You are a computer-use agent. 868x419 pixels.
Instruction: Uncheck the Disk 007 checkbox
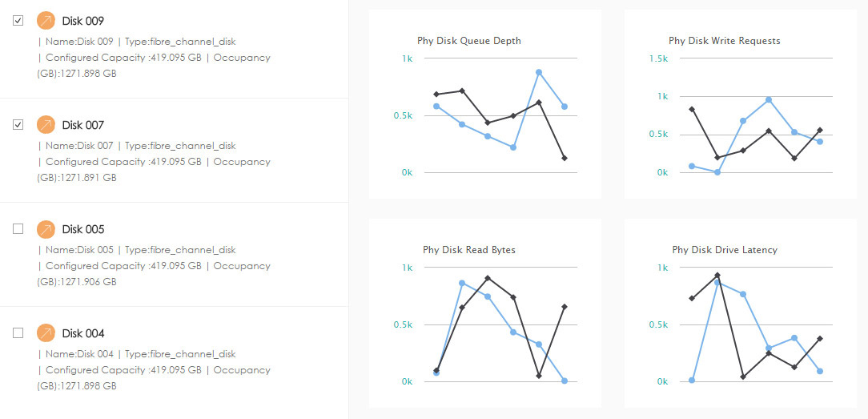point(18,125)
